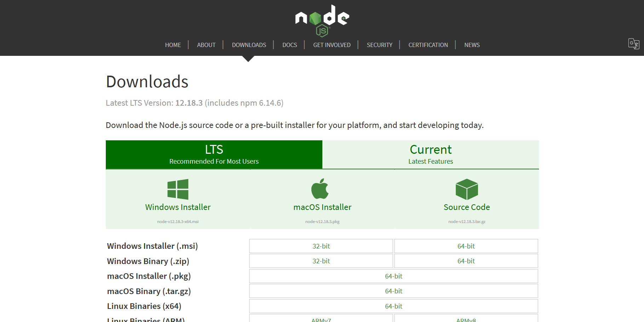Switch to the LTS tab
Viewport: 644px width, 322px height.
[x=214, y=154]
